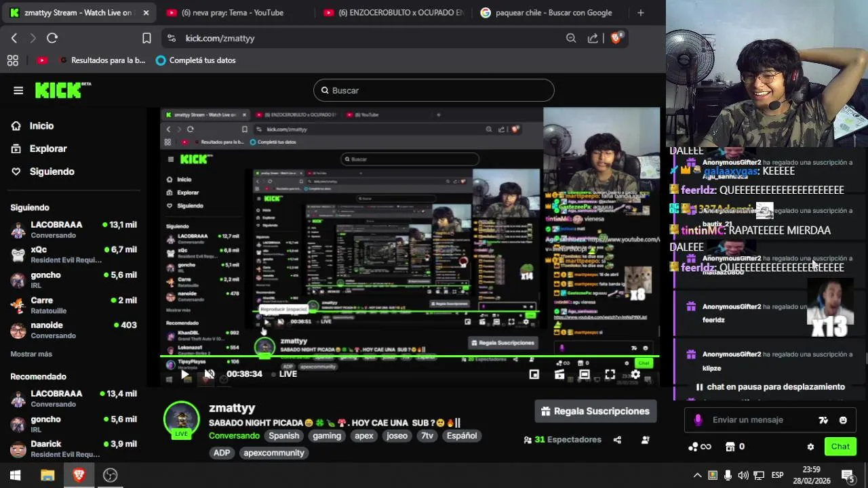The width and height of the screenshot is (868, 488).
Task: Follow zmattyy with the user icon
Action: pos(645,440)
